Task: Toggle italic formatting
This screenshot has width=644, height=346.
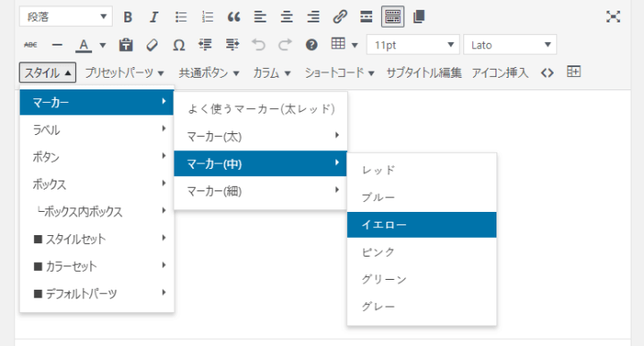Action: coord(154,17)
